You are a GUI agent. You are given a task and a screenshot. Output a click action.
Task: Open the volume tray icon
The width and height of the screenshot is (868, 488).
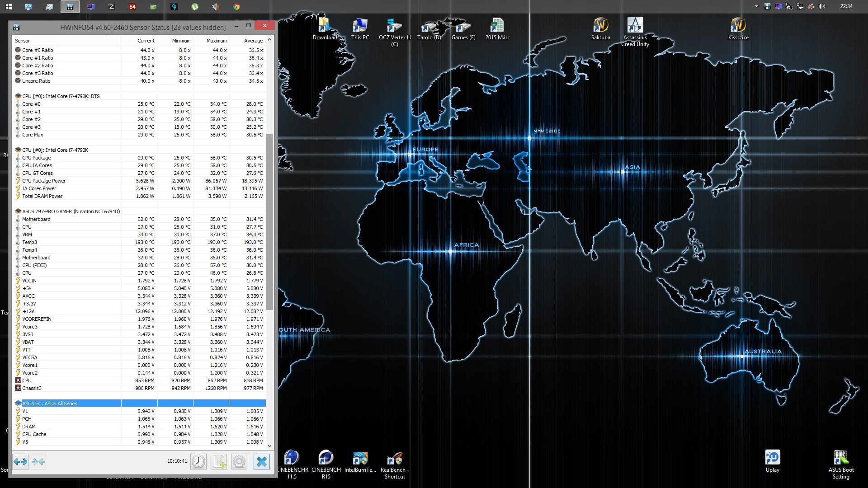(x=822, y=6)
